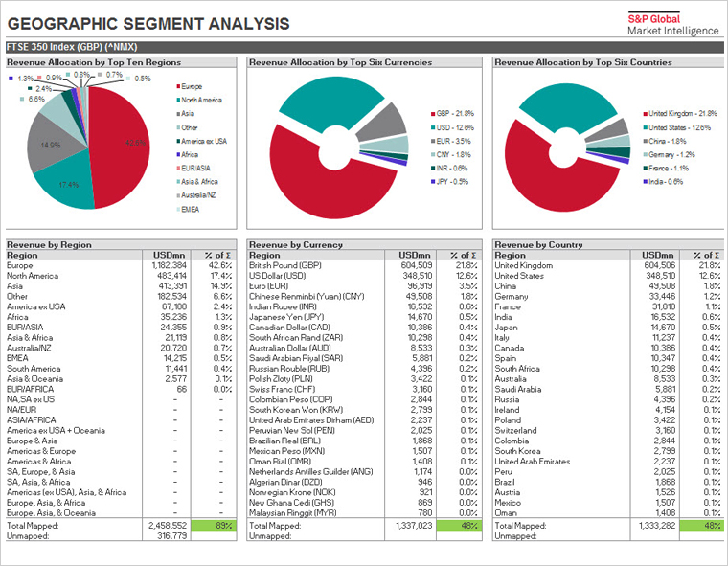Select the Europe row in Revenue by Region
This screenshot has height=566, width=728.
[x=122, y=265]
